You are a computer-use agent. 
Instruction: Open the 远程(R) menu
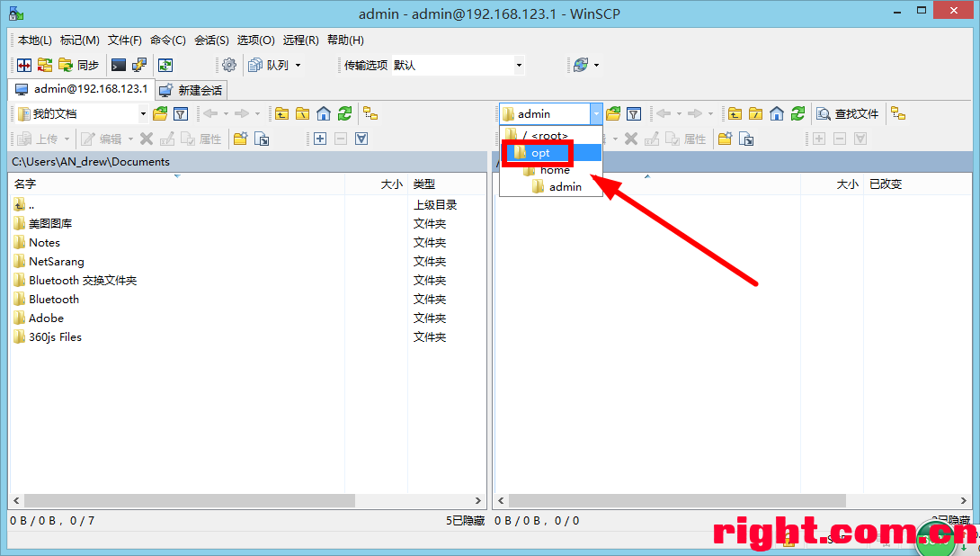click(300, 40)
